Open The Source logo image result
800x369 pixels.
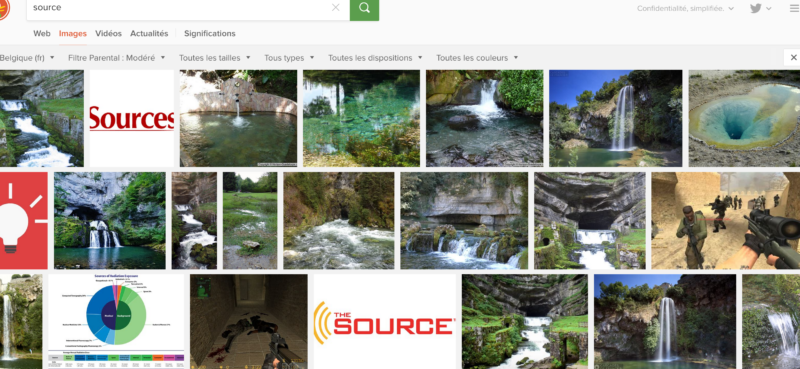(x=385, y=322)
